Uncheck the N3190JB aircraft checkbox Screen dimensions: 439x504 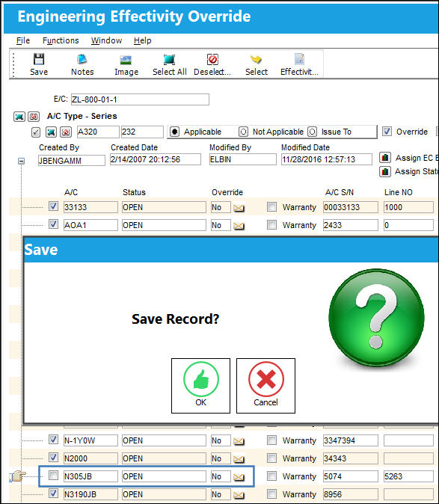tap(53, 493)
